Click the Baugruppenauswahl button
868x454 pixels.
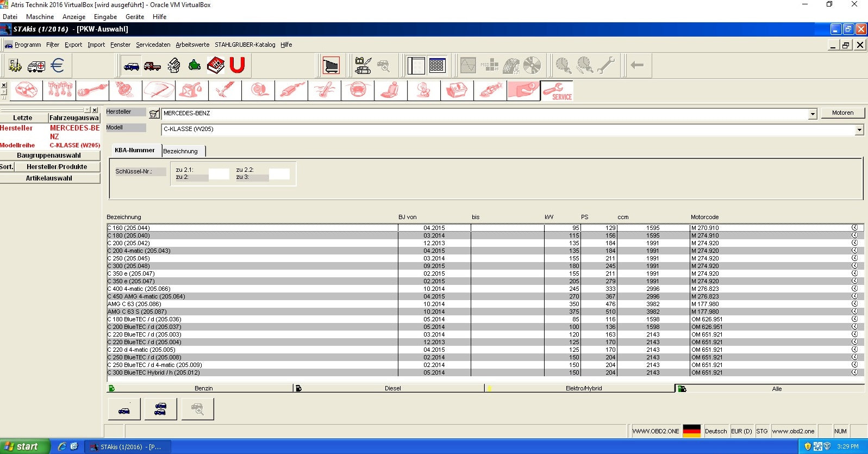(x=49, y=156)
